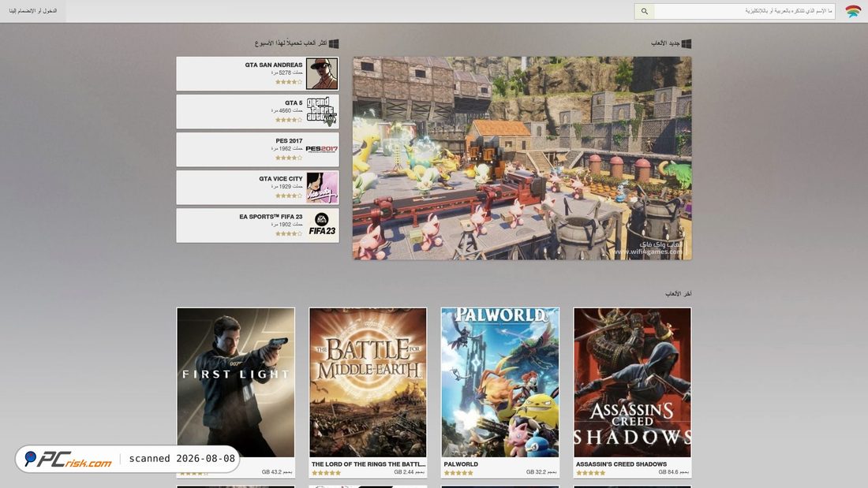The height and width of the screenshot is (488, 868).
Task: Click the EA Sports FIFA 23 logo icon
Action: click(322, 225)
